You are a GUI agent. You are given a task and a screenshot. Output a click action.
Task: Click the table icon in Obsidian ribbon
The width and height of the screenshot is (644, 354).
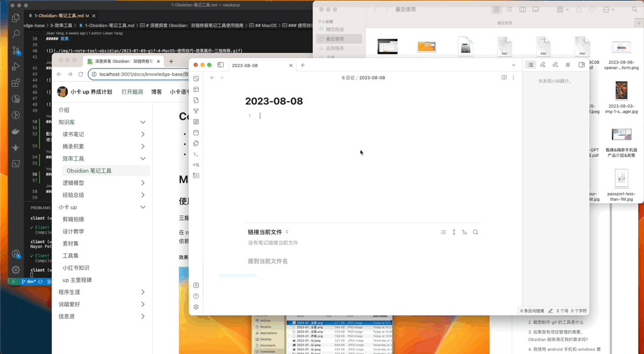[196, 175]
